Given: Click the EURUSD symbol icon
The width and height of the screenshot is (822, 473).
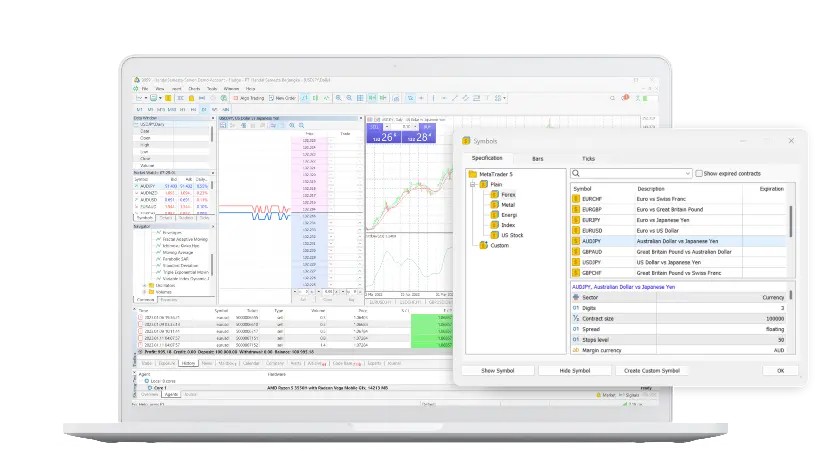Looking at the screenshot, I should [576, 231].
